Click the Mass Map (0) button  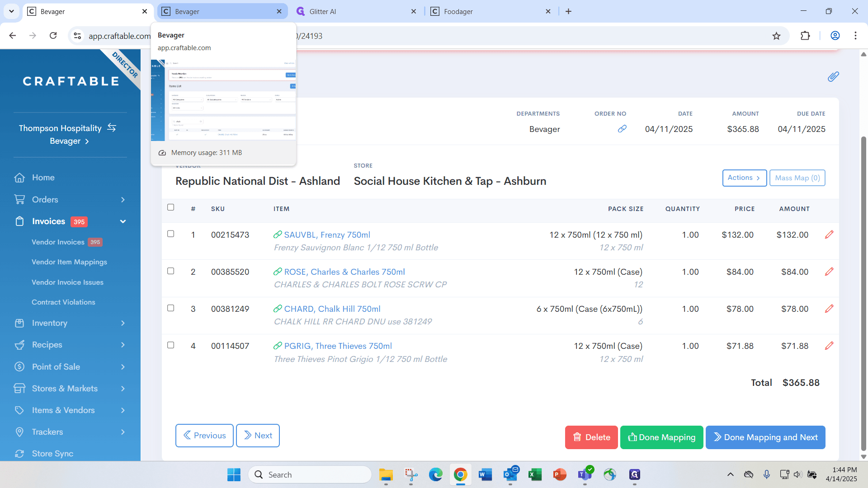797,178
